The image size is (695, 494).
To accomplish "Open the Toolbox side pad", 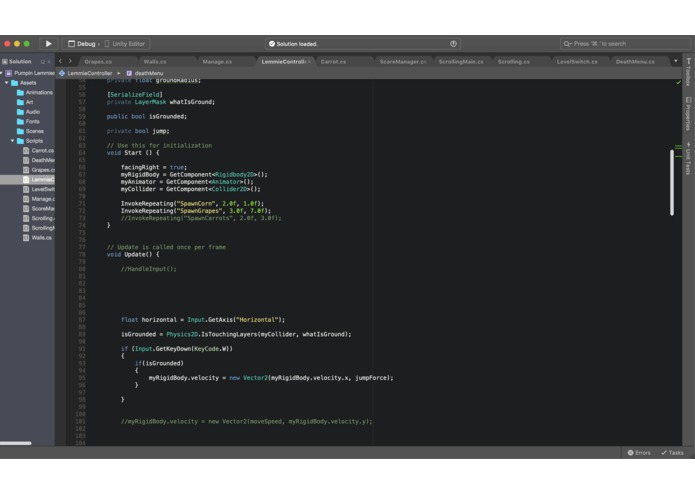I will (x=688, y=72).
